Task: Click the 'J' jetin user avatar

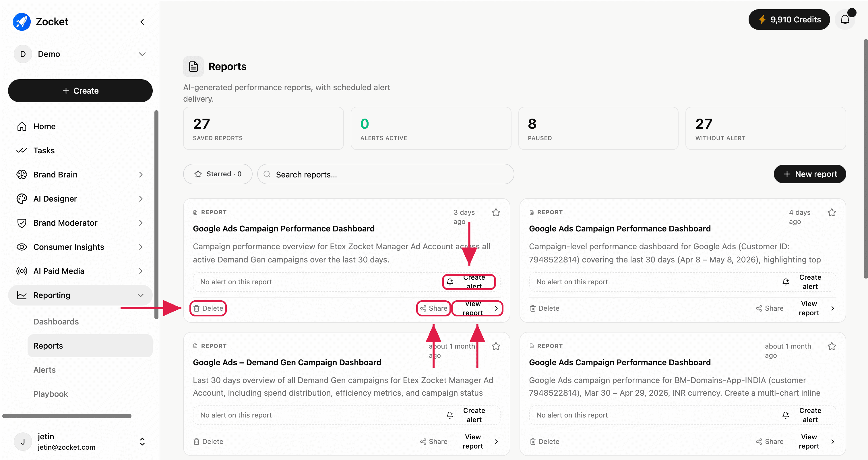Action: point(23,442)
